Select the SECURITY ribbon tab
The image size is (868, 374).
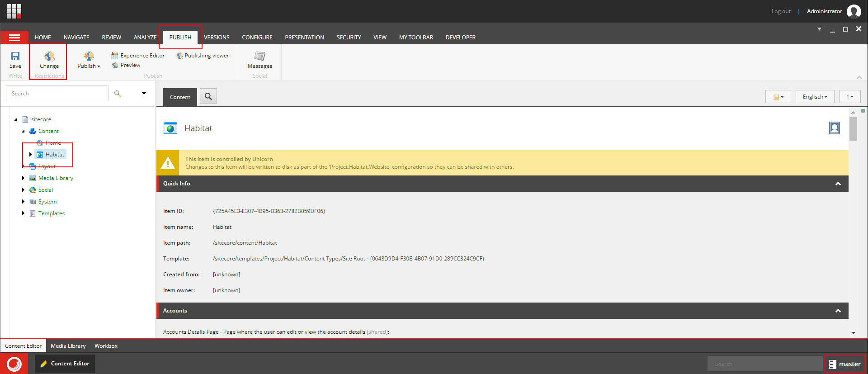point(349,38)
